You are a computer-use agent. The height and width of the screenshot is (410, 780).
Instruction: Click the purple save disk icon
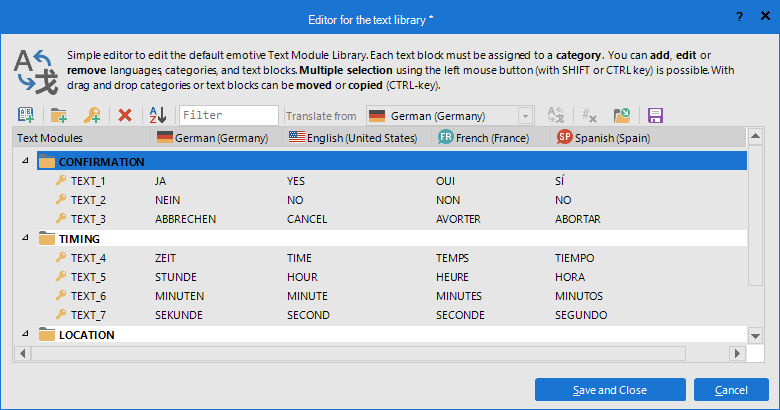click(x=655, y=115)
